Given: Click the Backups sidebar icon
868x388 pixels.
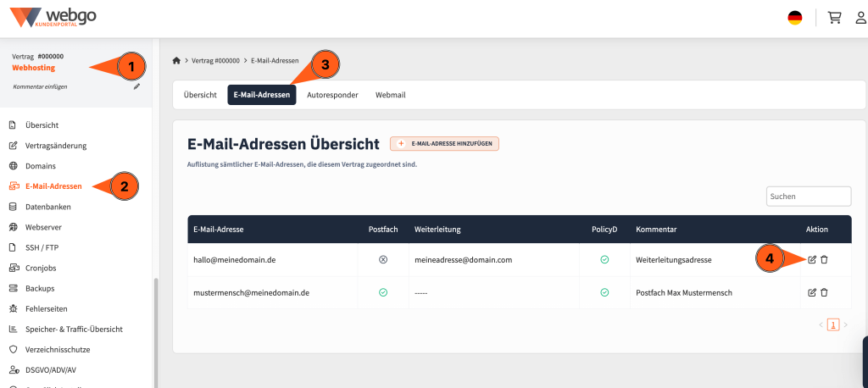Looking at the screenshot, I should click(x=14, y=288).
